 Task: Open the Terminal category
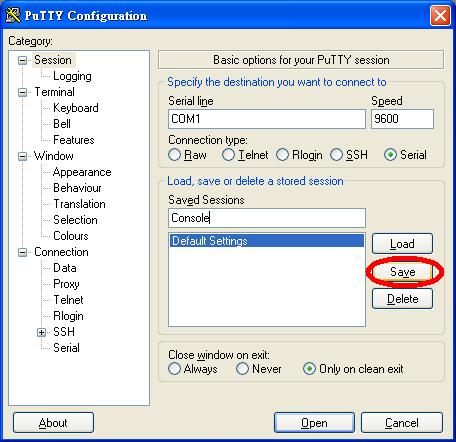[54, 92]
